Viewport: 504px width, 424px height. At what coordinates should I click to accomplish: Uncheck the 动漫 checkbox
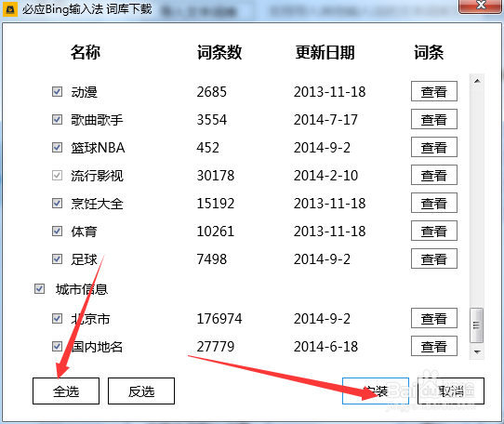click(x=58, y=92)
